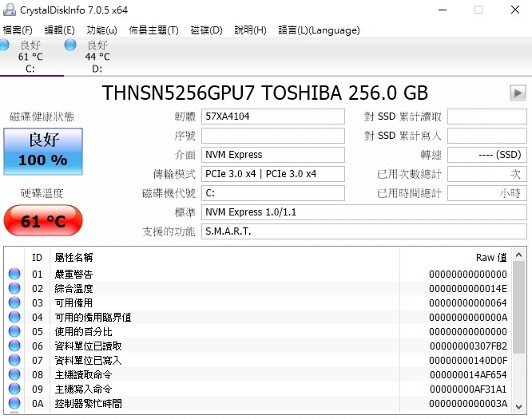Image resolution: width=532 pixels, height=419 pixels.
Task: Click the red 61 °C temperature indicator
Action: (43, 221)
